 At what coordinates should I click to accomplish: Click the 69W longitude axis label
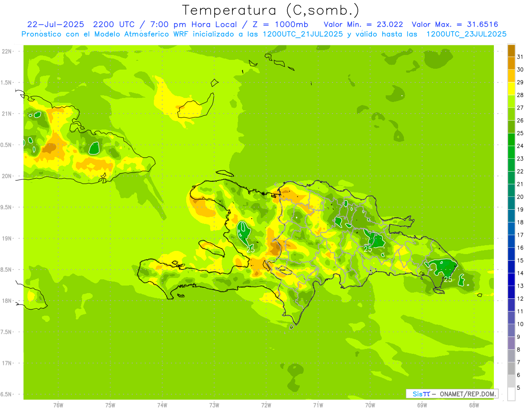click(x=422, y=405)
